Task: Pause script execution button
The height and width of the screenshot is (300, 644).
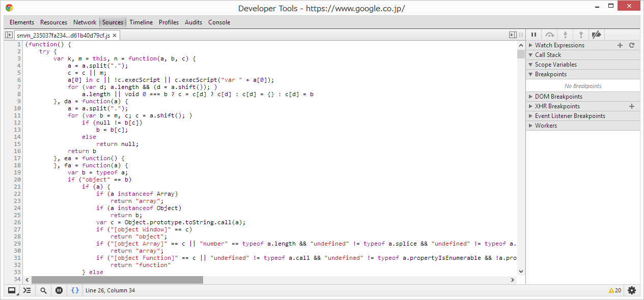Action: 534,35
